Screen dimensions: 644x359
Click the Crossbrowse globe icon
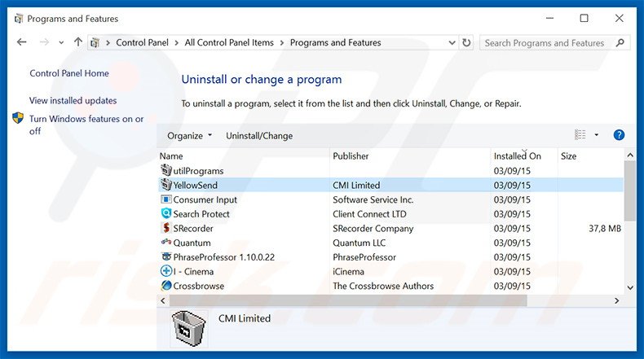pyautogui.click(x=166, y=285)
